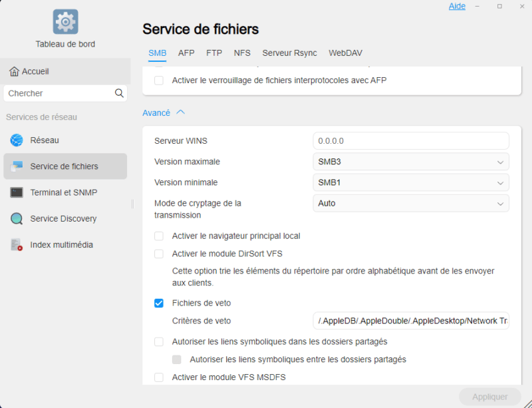Switch to the NFS tab

pos(242,53)
